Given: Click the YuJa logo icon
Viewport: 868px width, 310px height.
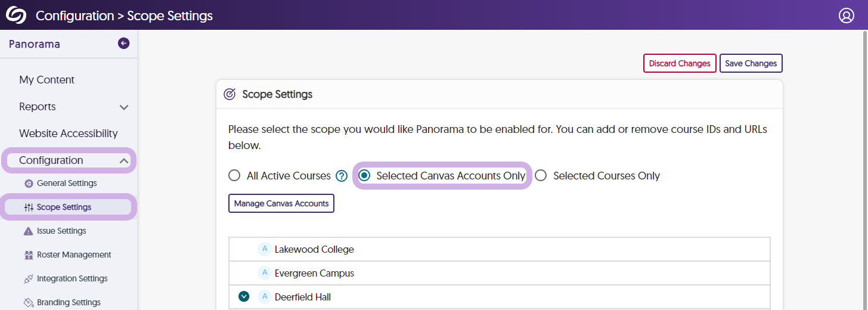Looking at the screenshot, I should 16,15.
